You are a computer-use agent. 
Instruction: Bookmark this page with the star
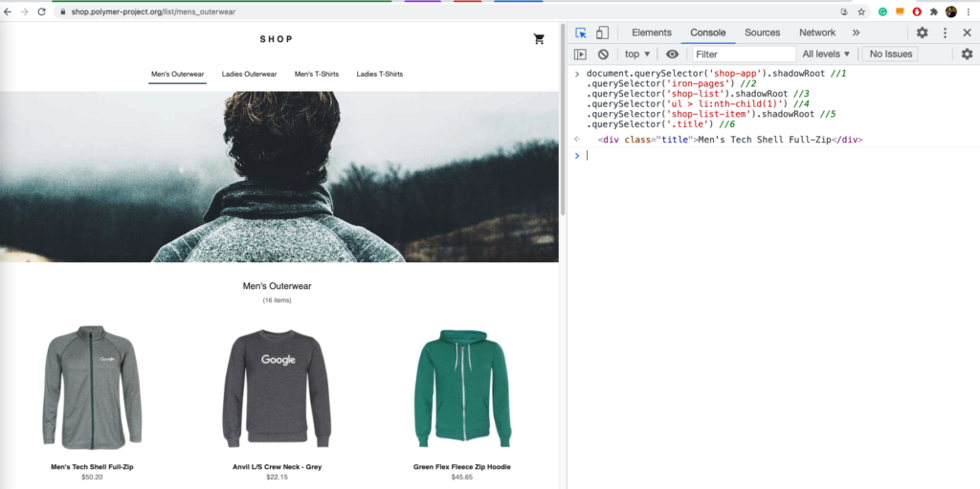[861, 11]
